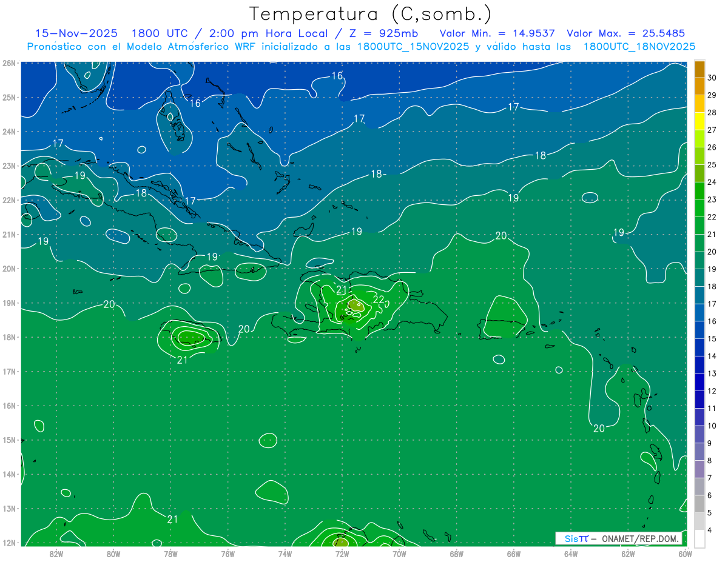Click the 15 label on color legend

(x=712, y=338)
